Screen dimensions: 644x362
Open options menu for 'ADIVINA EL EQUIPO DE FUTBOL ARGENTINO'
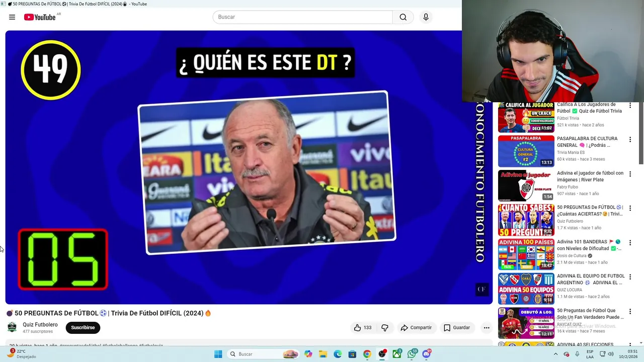pos(630,277)
